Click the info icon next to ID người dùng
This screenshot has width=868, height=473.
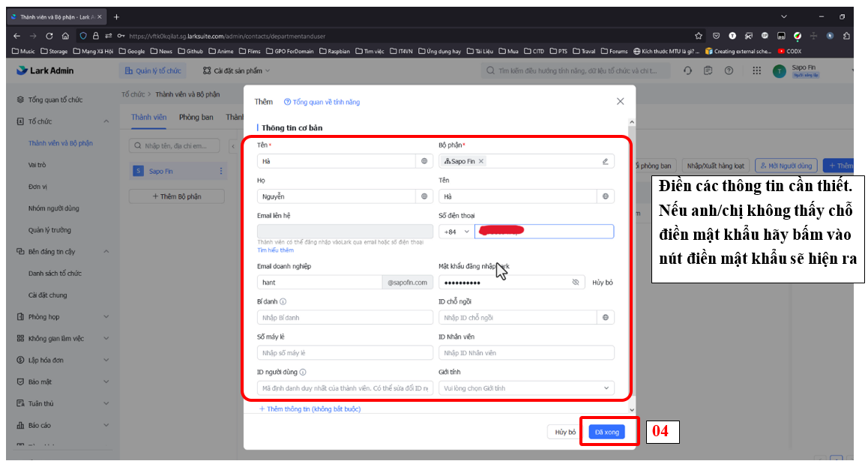pyautogui.click(x=303, y=373)
